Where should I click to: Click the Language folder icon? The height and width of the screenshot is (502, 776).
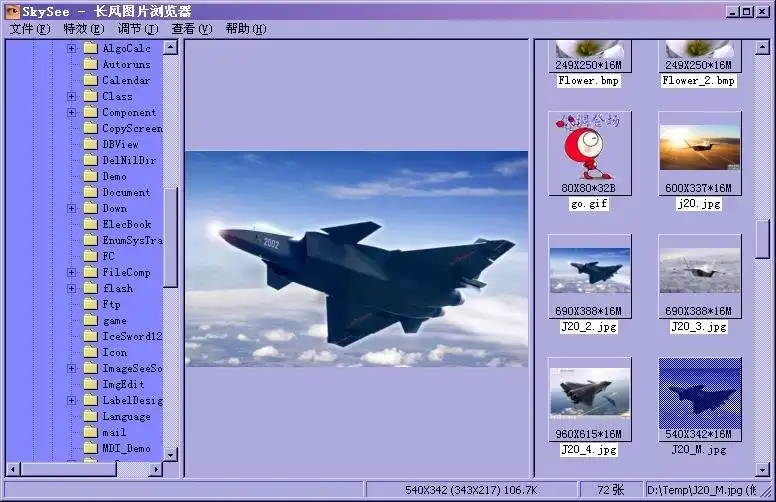pos(91,416)
